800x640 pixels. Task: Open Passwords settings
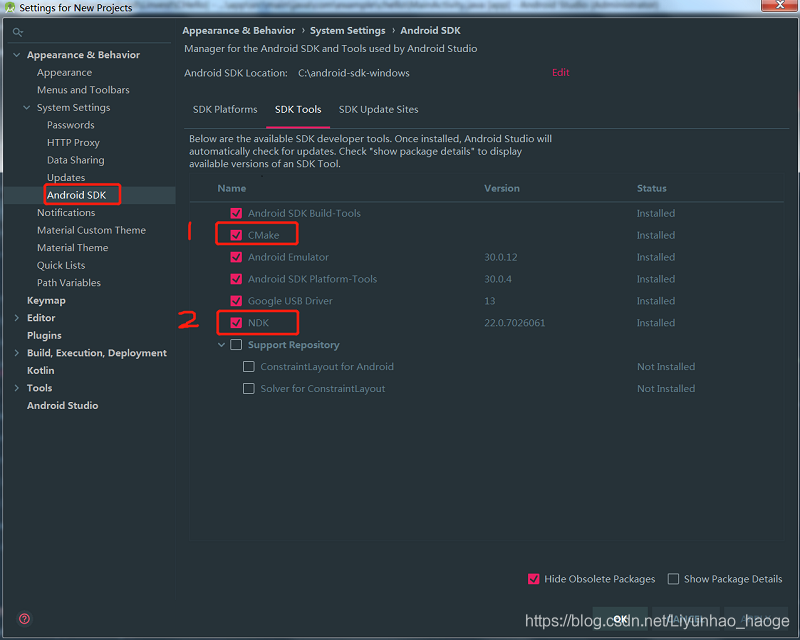[x=70, y=125]
